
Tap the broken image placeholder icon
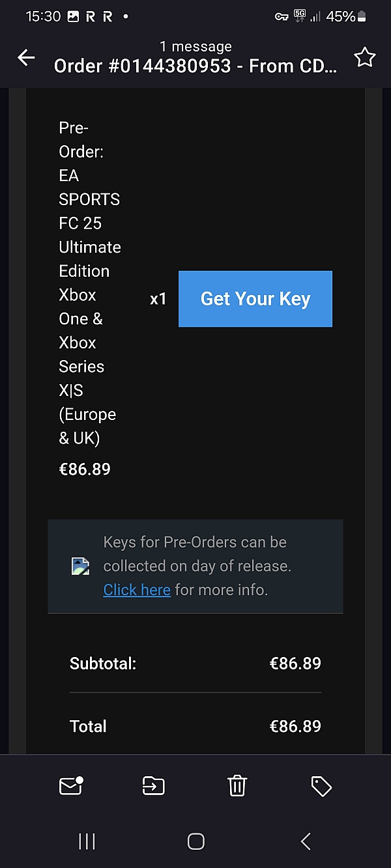80,566
